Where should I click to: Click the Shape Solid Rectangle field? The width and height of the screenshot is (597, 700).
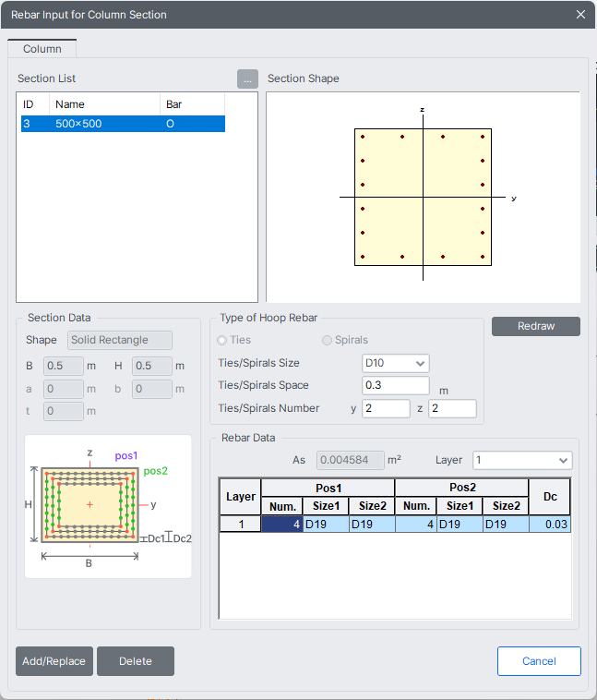[120, 340]
